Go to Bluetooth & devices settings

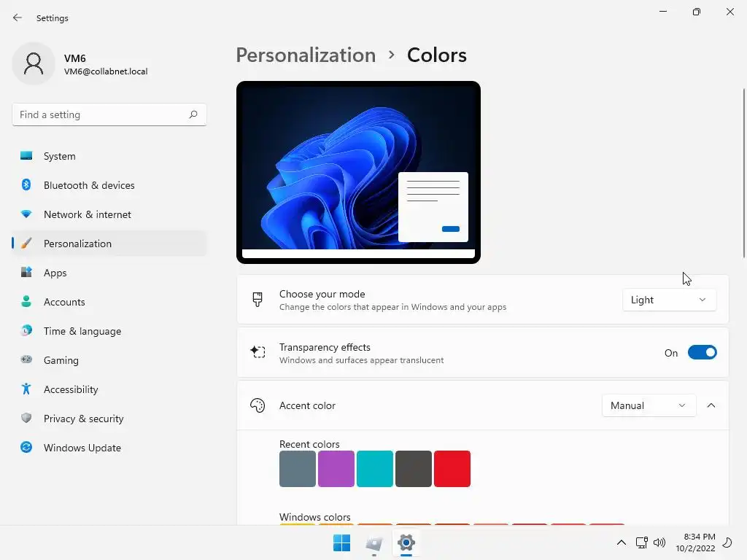coord(109,185)
